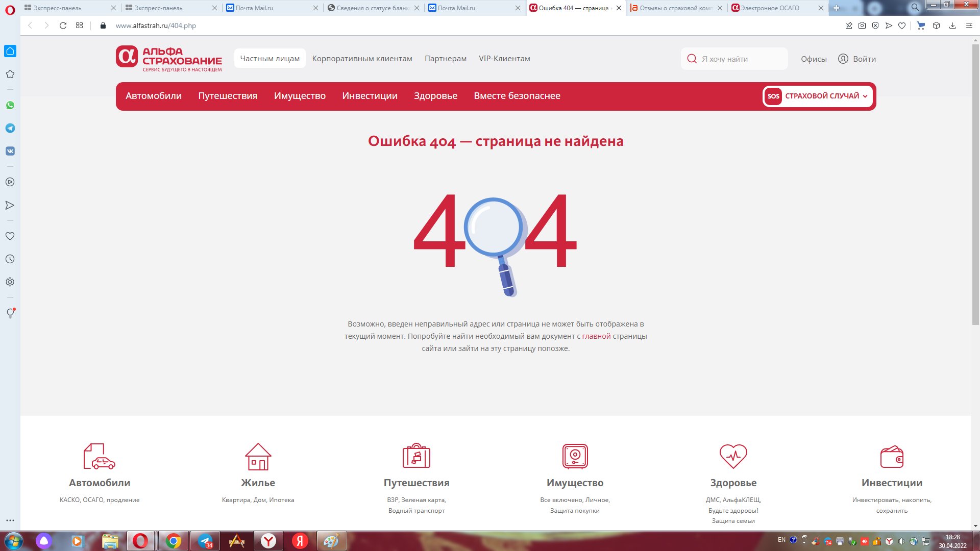This screenshot has width=980, height=551.
Task: Select Корпоративным клиентам section
Action: coord(362,59)
